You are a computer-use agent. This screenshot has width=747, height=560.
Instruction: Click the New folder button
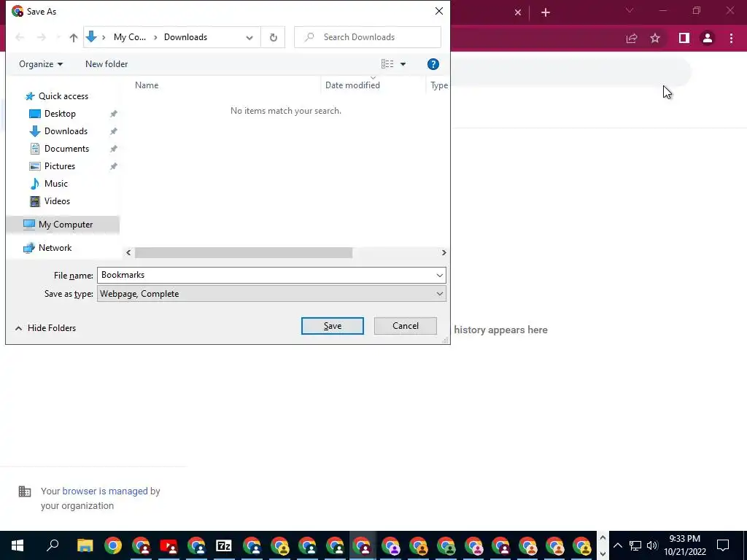[107, 64]
